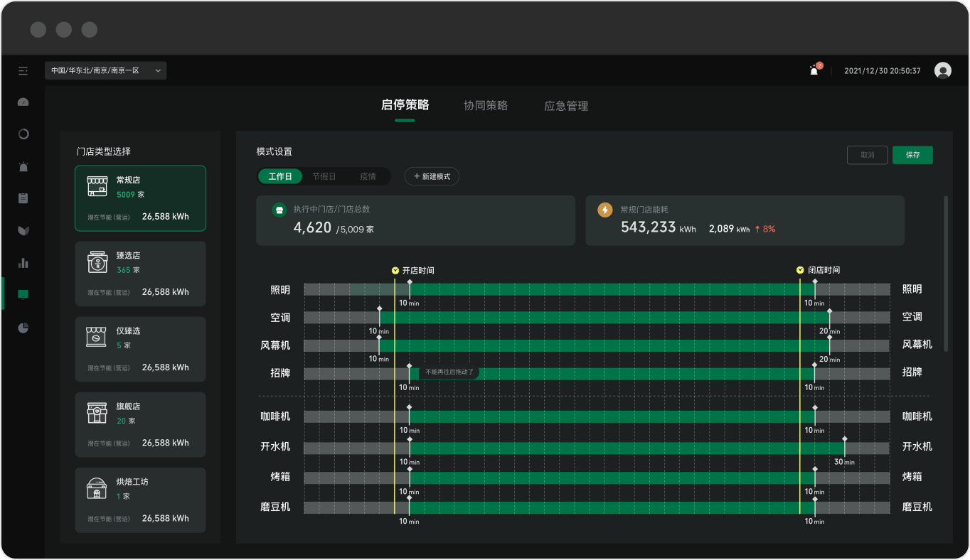Collapse the sidebar hamburger menu
The height and width of the screenshot is (560, 970).
coord(23,71)
